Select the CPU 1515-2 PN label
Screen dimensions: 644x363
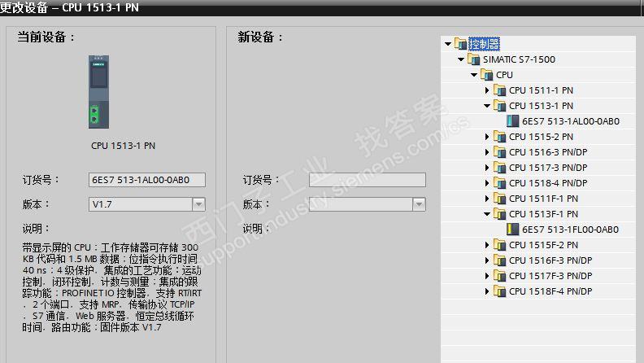click(x=541, y=137)
